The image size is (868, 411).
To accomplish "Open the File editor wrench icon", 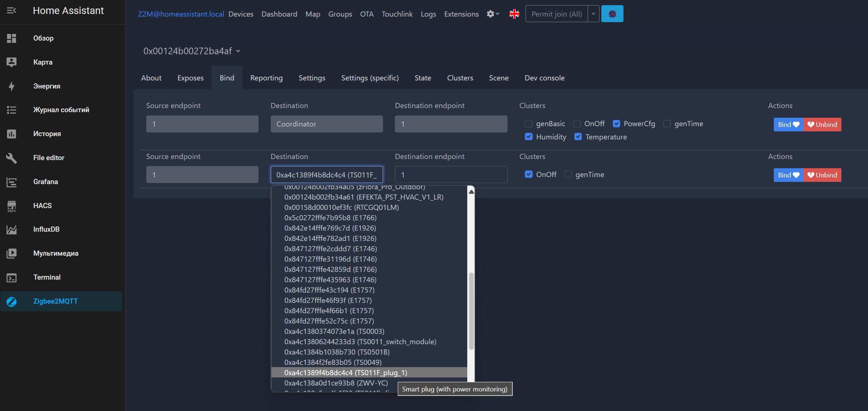I will tap(11, 158).
